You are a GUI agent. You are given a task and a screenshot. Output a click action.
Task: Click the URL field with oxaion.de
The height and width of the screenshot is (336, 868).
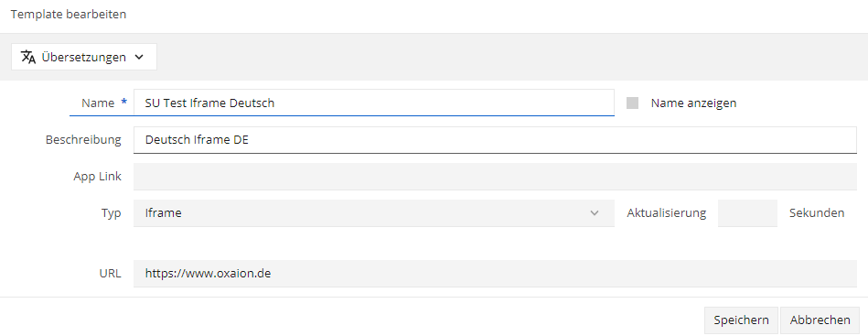(x=495, y=274)
